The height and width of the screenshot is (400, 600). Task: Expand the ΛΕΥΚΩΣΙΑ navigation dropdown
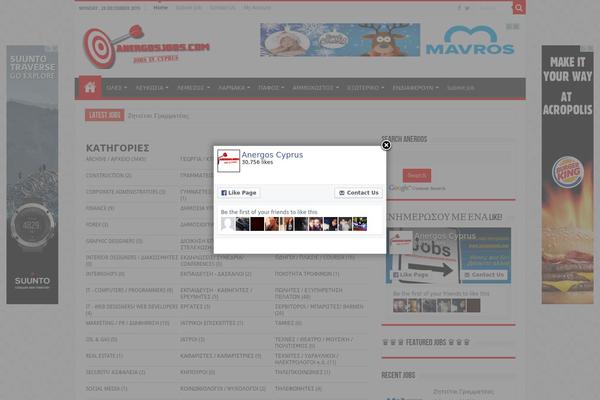pos(152,88)
